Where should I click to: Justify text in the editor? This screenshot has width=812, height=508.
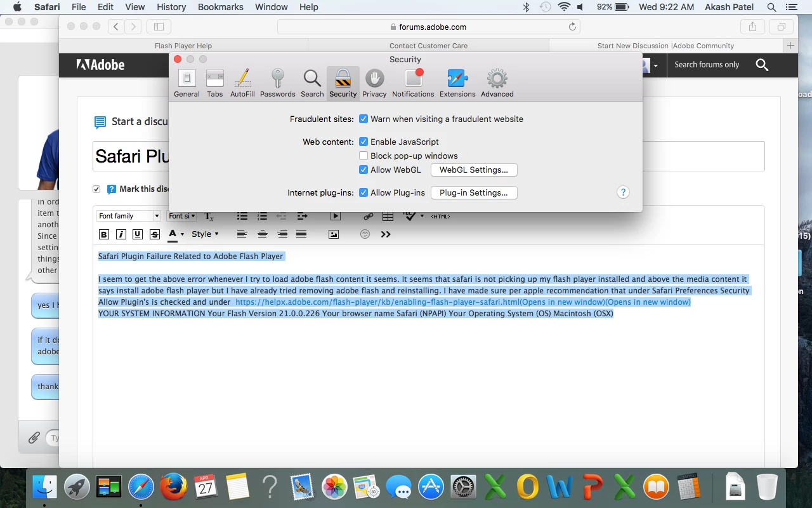click(301, 234)
